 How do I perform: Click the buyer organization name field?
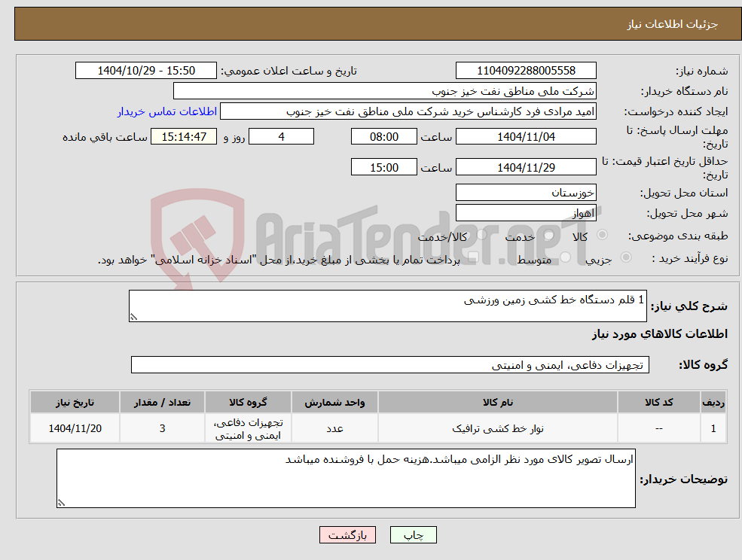coord(385,91)
